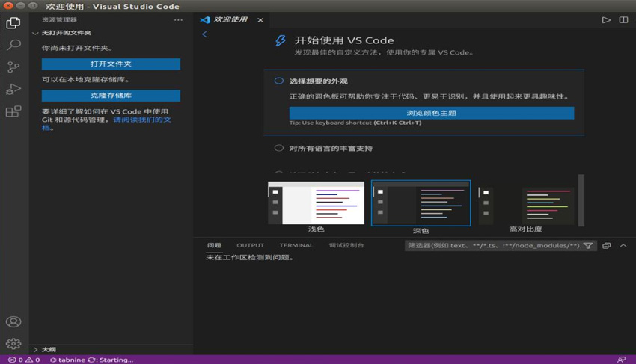The height and width of the screenshot is (364, 636).
Task: Click the filter funnel icon in problems panel
Action: [587, 246]
